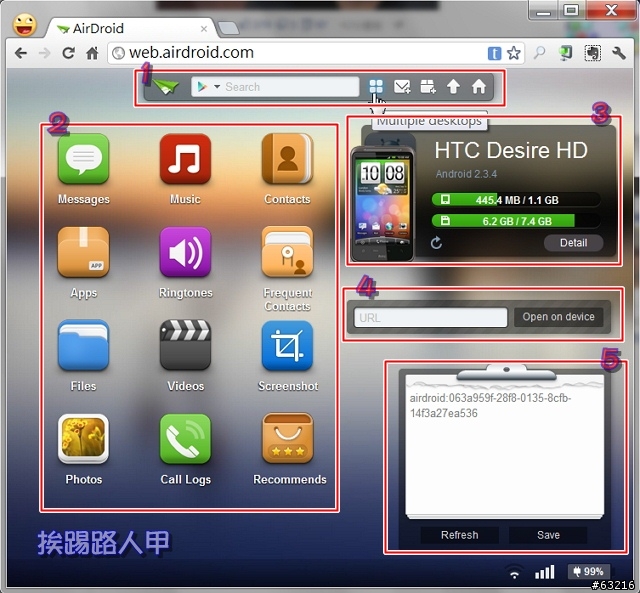Click the URL input field
The image size is (640, 593).
pos(431,318)
